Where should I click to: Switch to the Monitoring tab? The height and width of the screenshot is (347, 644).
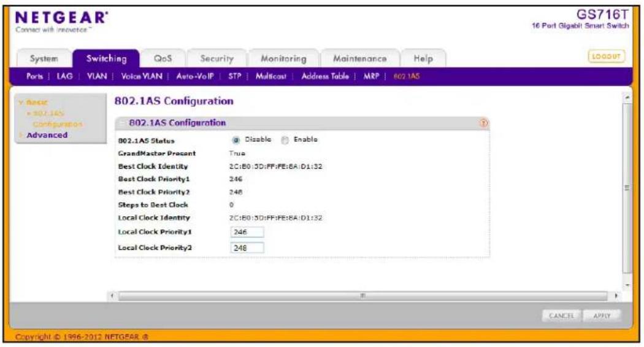tap(283, 58)
